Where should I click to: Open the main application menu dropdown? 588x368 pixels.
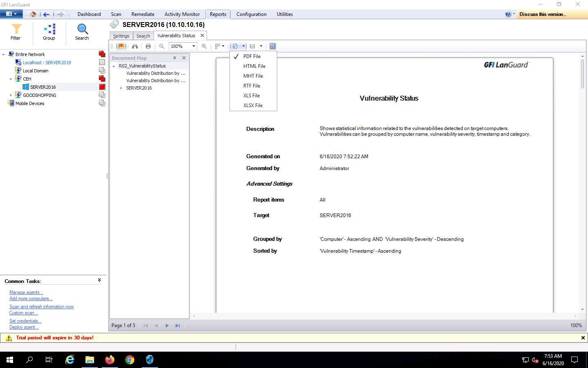[x=11, y=14]
